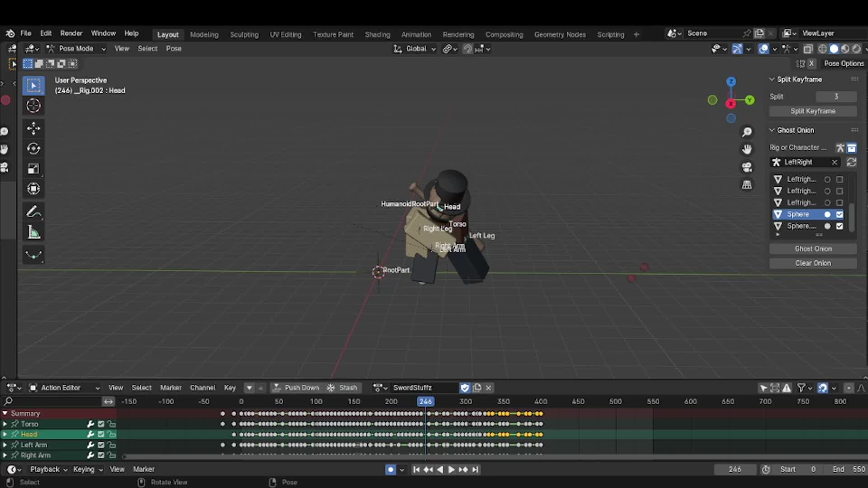Click the camera view icon in the viewport
Screen dimensions: 868x488
pyautogui.click(x=747, y=167)
